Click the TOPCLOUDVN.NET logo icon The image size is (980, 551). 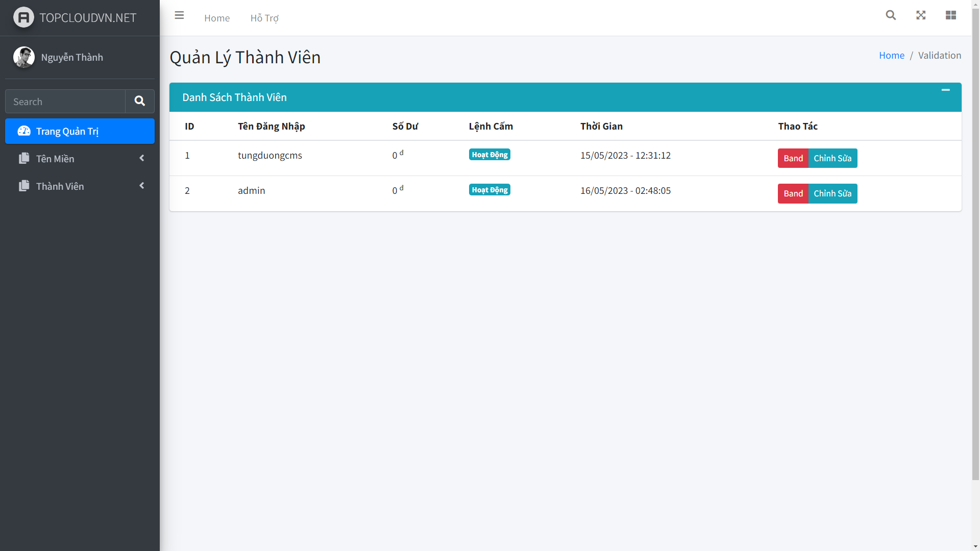[23, 17]
